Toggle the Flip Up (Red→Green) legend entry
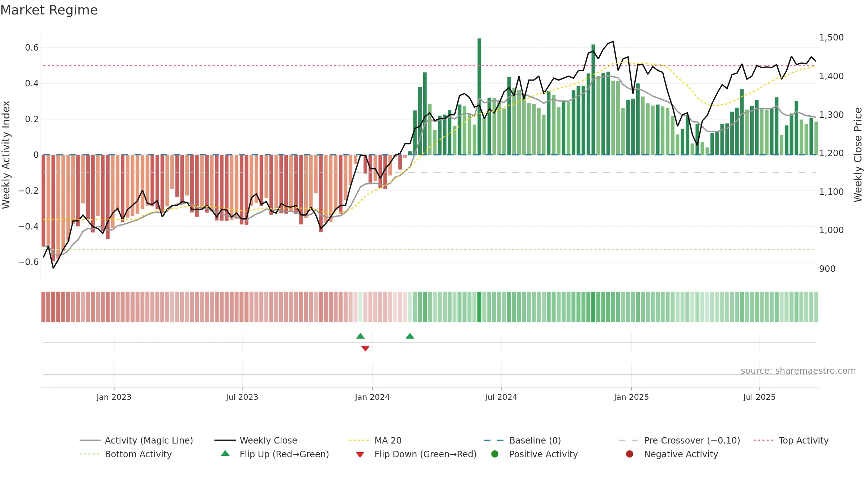This screenshot has width=868, height=488. pos(275,454)
